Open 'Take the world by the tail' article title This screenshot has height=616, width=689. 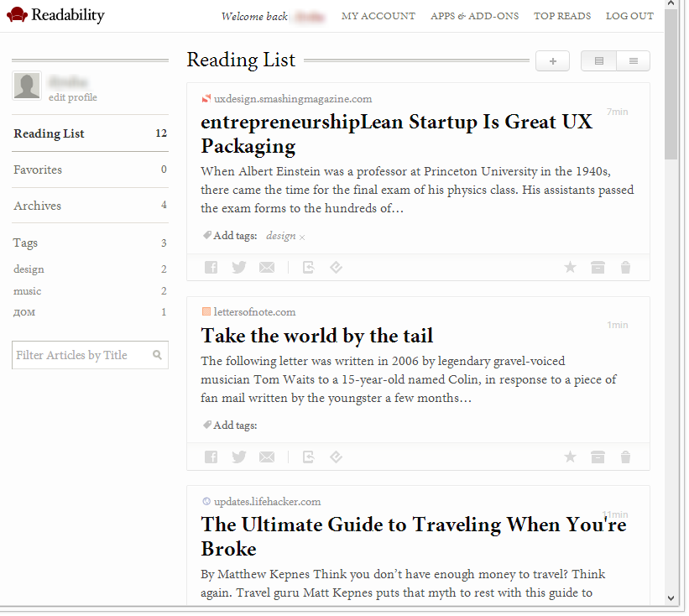pos(317,337)
